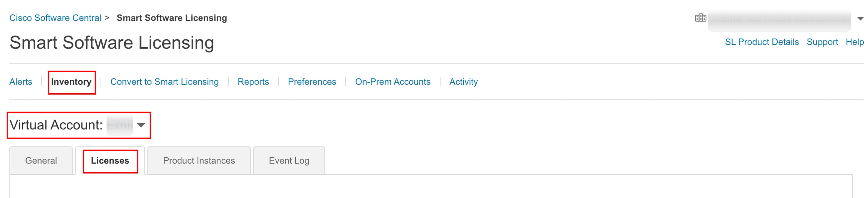
Task: Click the Smart Account building icon
Action: 700,18
